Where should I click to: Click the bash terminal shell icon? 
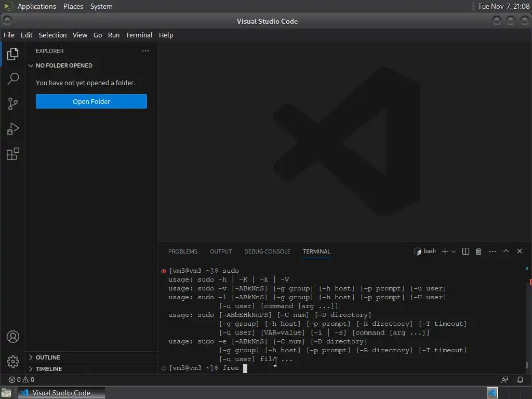pos(417,251)
